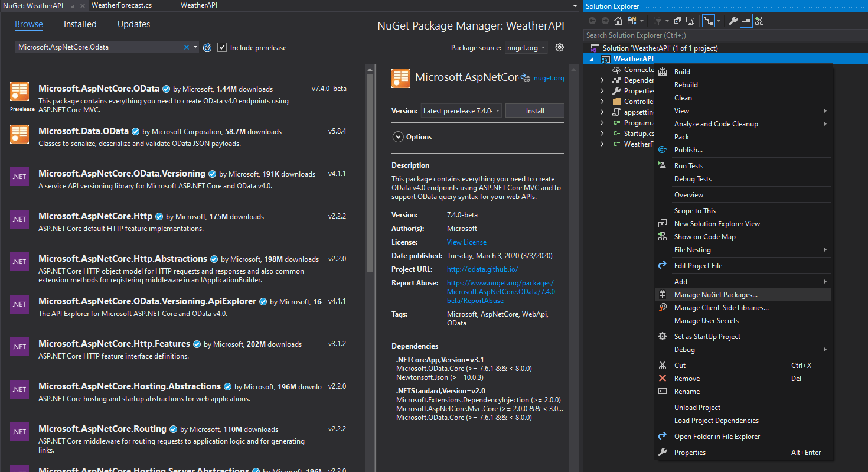The image size is (868, 472).
Task: Expand the Options section
Action: 397,136
